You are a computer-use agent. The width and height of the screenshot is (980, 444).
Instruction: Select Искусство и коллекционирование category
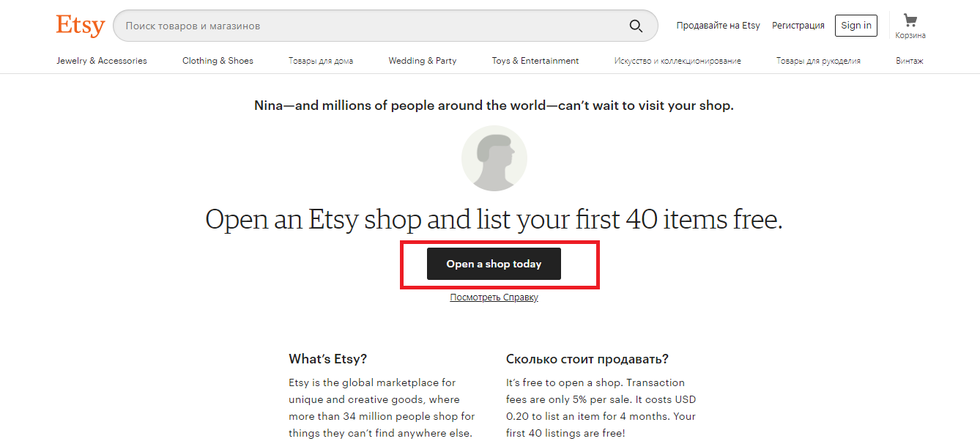click(678, 61)
